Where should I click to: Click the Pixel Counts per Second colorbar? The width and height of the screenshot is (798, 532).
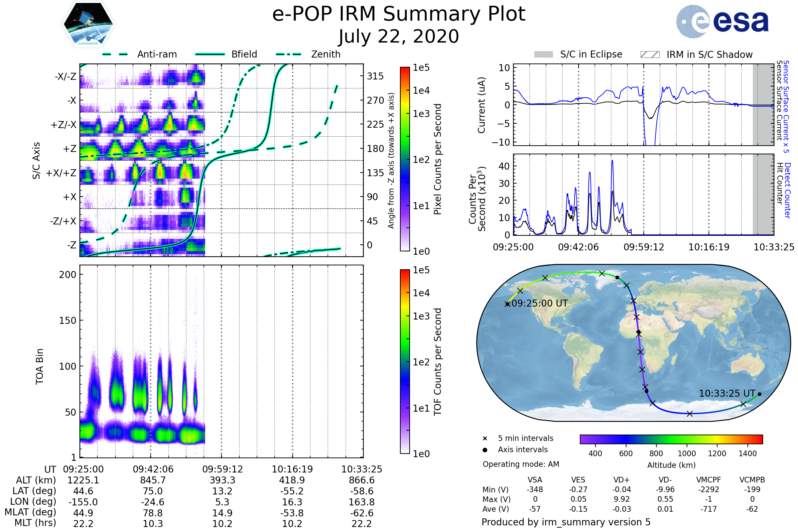pyautogui.click(x=405, y=160)
